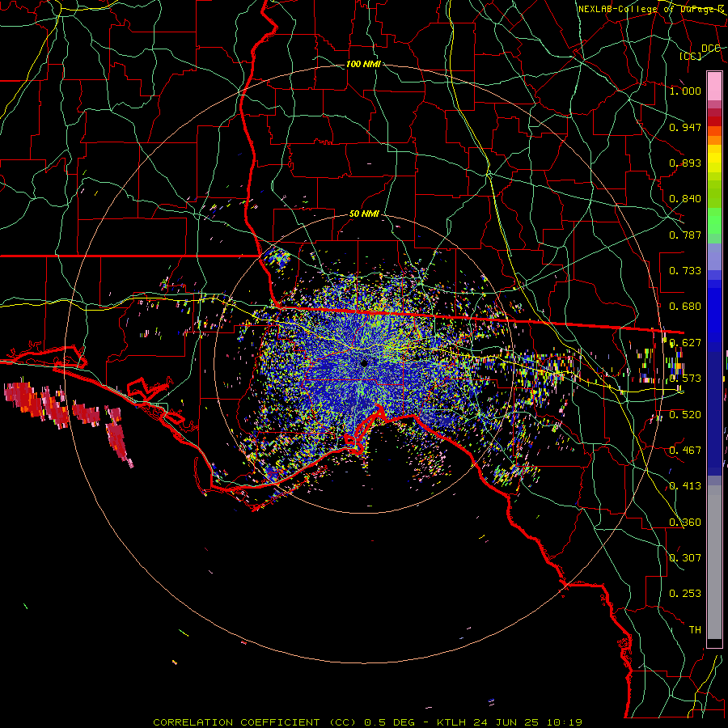
Task: Select the 0.253 scale value
Action: point(685,594)
